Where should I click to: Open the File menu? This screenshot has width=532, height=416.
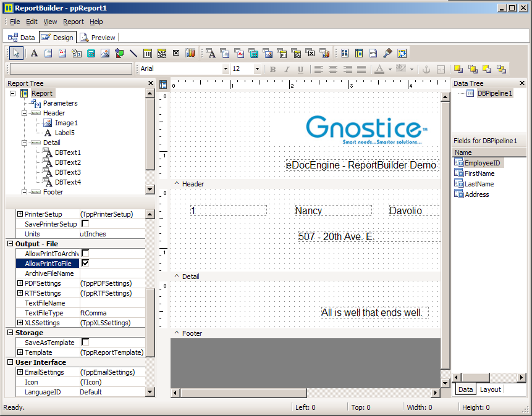click(x=15, y=22)
